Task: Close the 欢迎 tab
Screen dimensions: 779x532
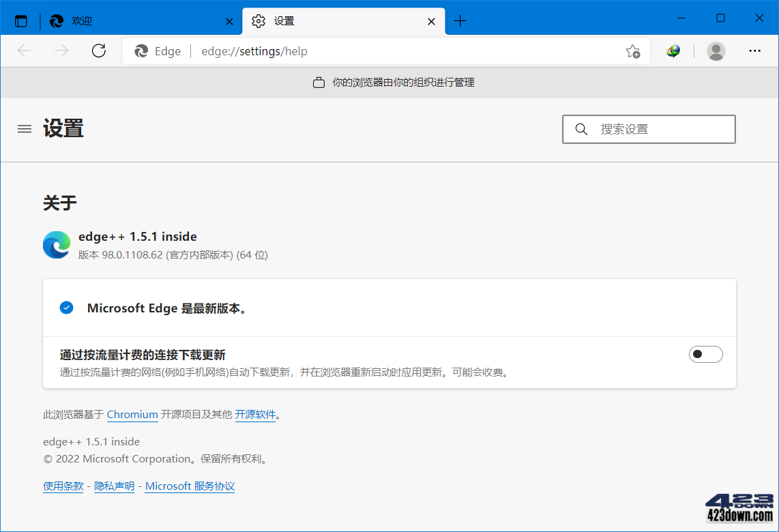Action: pos(229,21)
